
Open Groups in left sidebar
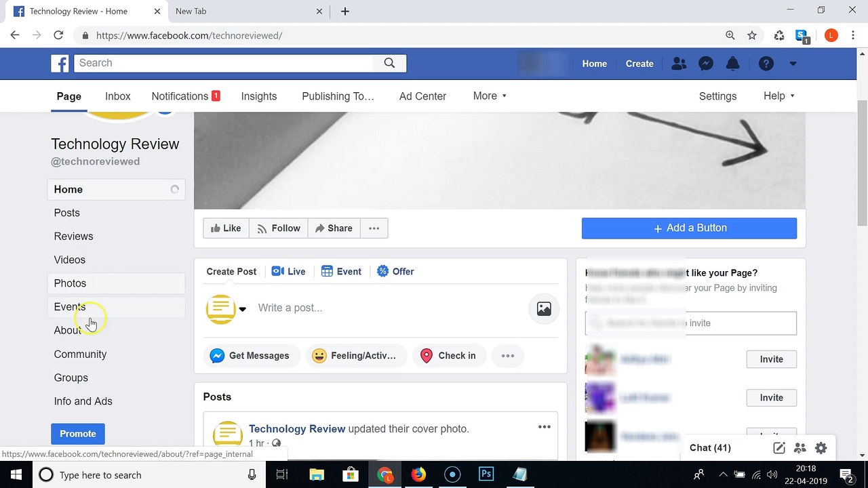(116, 378)
